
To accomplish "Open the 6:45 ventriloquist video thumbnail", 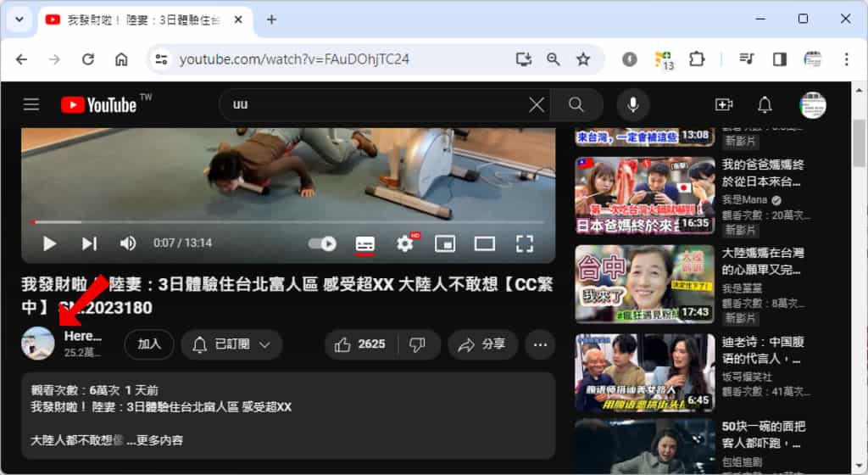I will coord(644,372).
